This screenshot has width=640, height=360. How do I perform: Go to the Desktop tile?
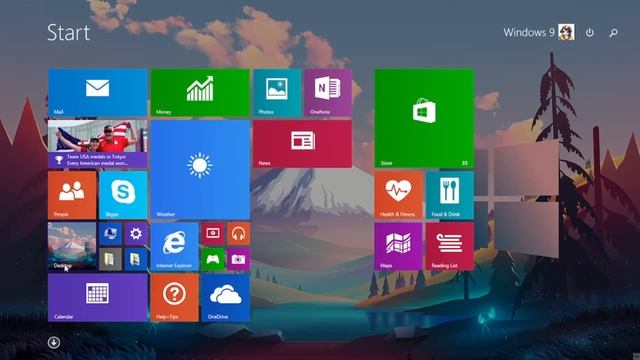[x=72, y=246]
